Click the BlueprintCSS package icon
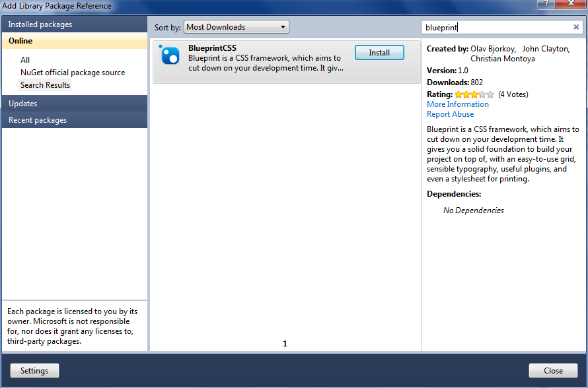588x388 pixels. click(170, 56)
